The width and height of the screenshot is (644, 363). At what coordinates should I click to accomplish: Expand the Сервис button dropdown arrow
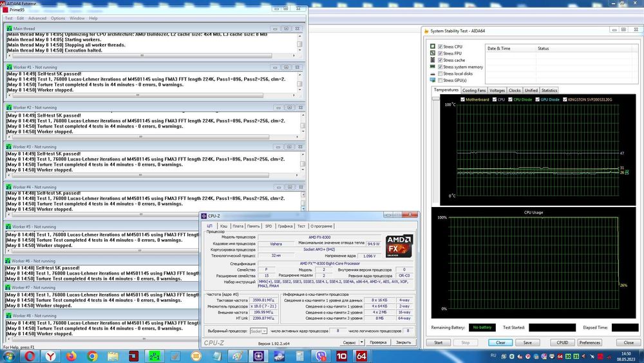pos(362,343)
